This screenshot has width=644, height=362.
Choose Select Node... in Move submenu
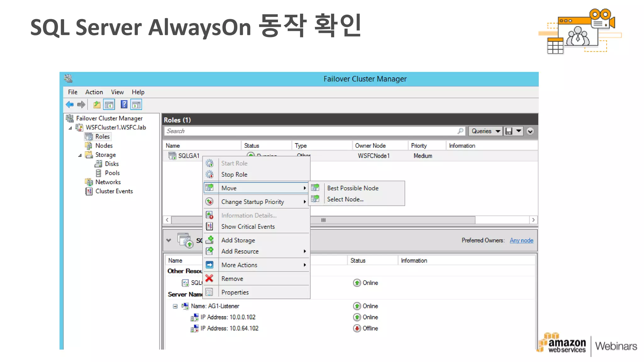pyautogui.click(x=357, y=199)
